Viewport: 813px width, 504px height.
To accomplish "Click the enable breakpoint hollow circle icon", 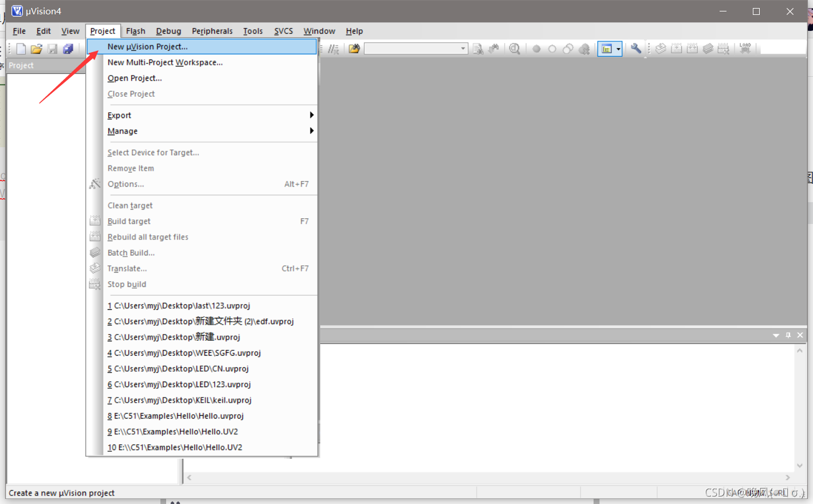I will click(x=552, y=49).
